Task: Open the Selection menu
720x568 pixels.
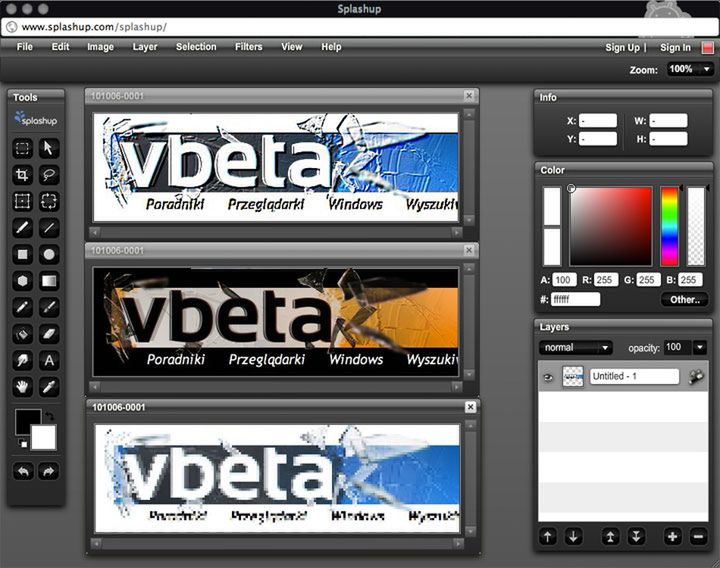Action: [x=196, y=47]
